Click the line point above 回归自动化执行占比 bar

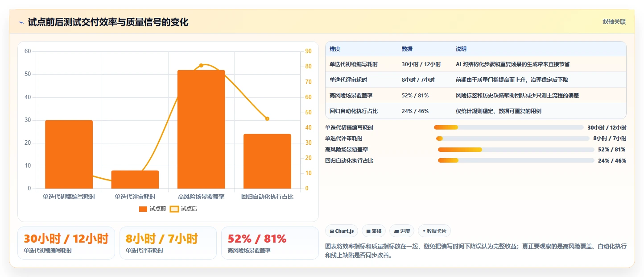point(267,118)
